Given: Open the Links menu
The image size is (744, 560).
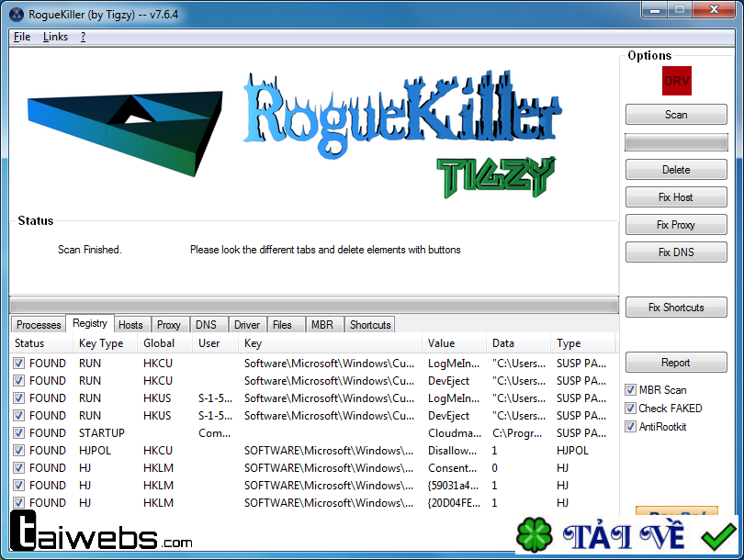Looking at the screenshot, I should pos(55,37).
